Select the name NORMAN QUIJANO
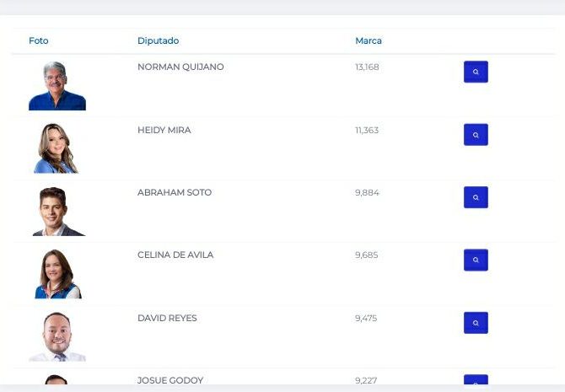The image size is (565, 392). [180, 67]
